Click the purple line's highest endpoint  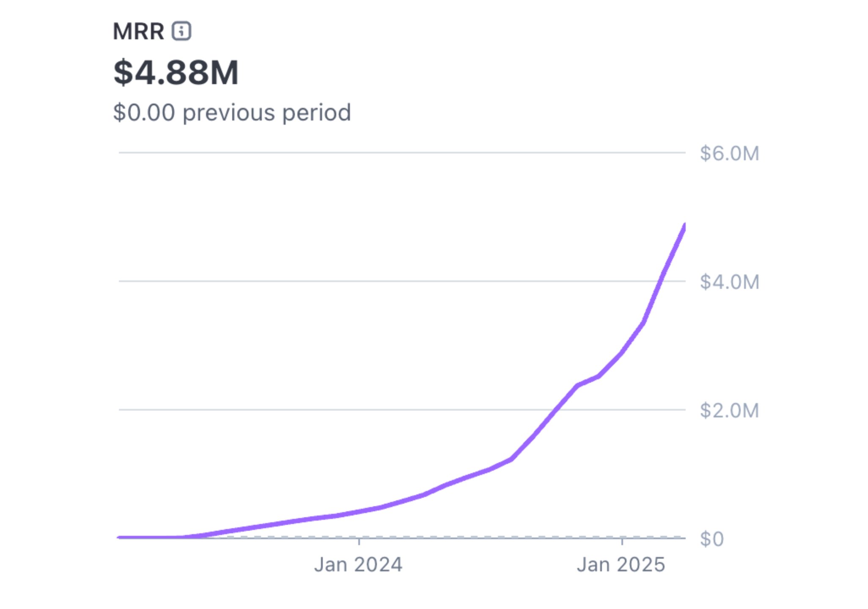(684, 226)
